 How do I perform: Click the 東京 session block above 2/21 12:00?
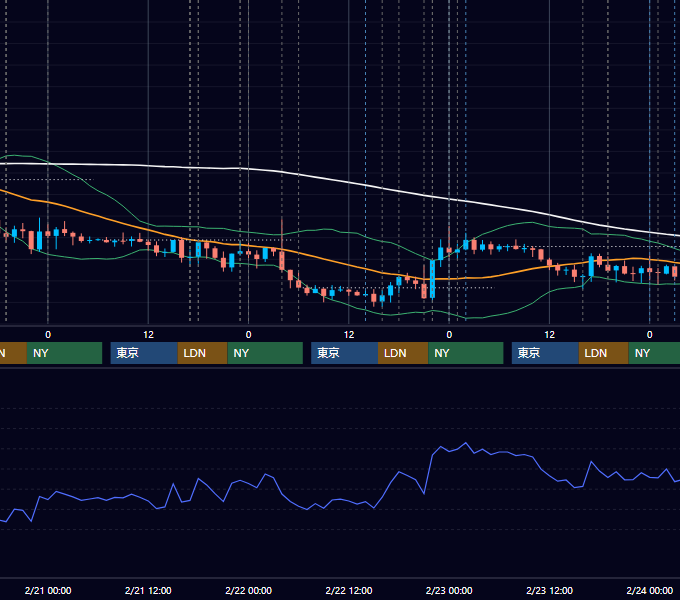click(144, 353)
